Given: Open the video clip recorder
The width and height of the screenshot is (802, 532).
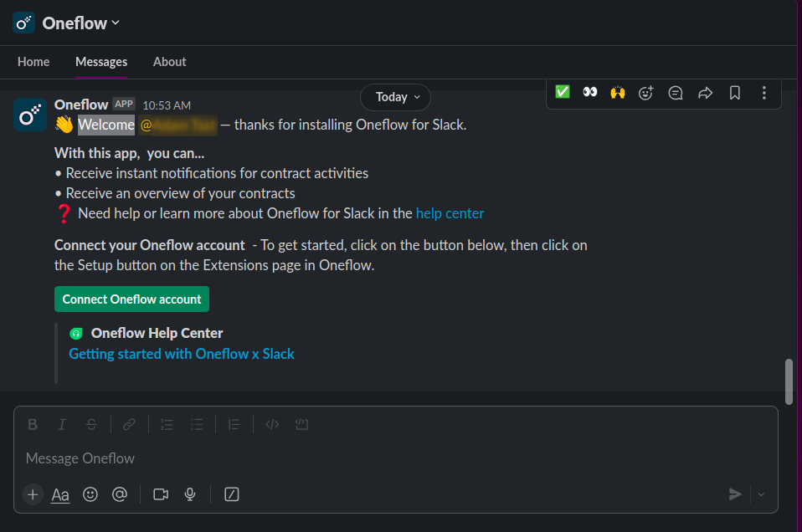Looking at the screenshot, I should tap(160, 494).
